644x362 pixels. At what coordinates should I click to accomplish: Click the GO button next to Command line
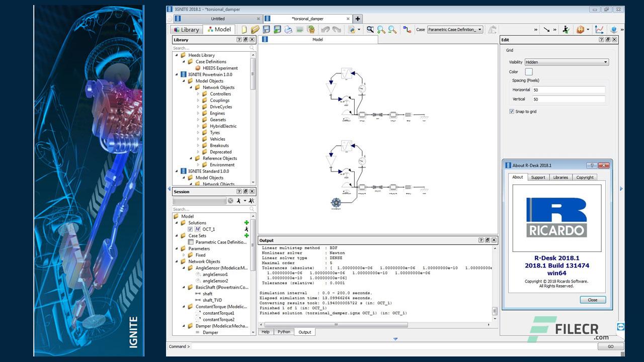610,346
